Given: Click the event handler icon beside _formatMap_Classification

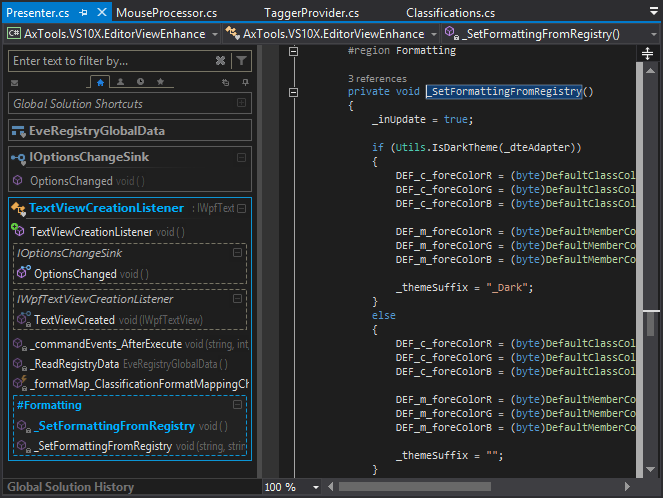Looking at the screenshot, I should [x=19, y=383].
